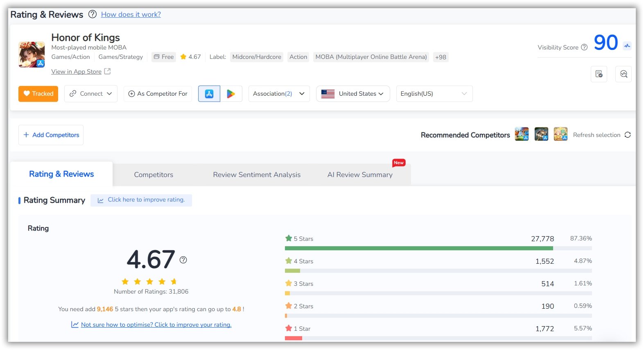Click the help icon next to 4.67 rating
The width and height of the screenshot is (644, 350).
183,260
